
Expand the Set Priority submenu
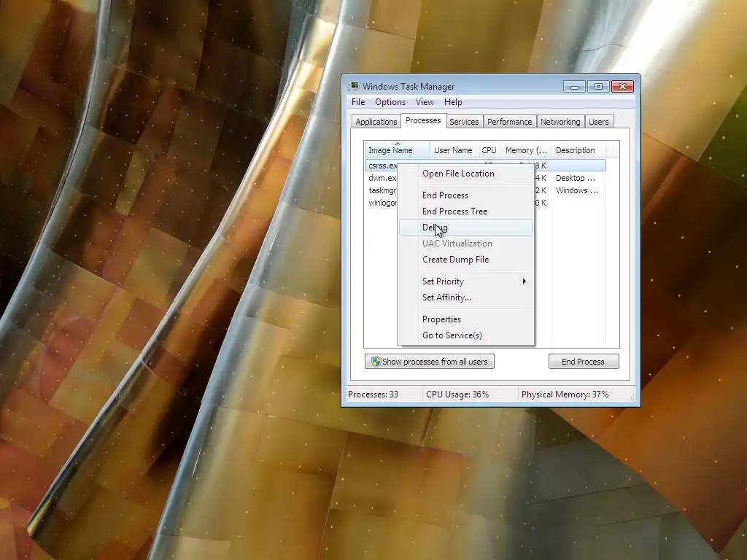(x=466, y=281)
